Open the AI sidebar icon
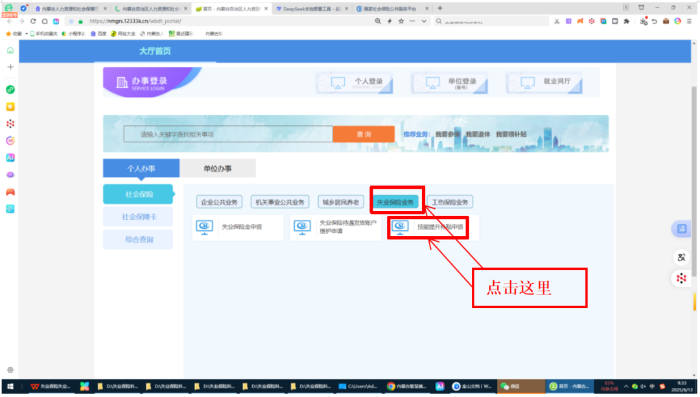Screen dimensions: 700x397 point(10,158)
